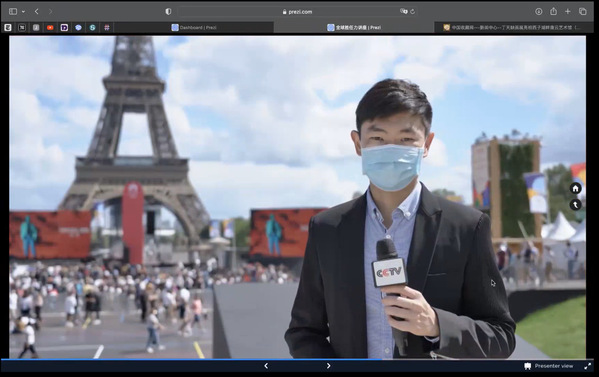Advance to next Prezi slide
Viewport: 599px width, 377px height.
point(329,366)
